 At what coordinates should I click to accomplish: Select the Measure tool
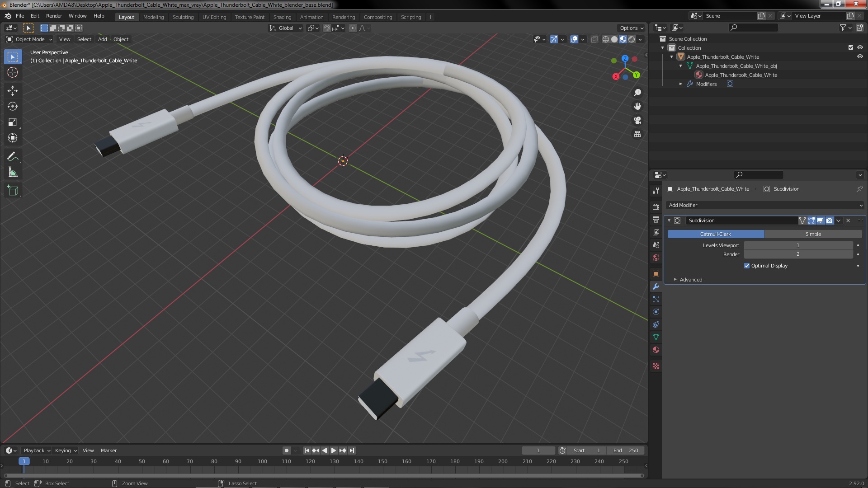(13, 173)
